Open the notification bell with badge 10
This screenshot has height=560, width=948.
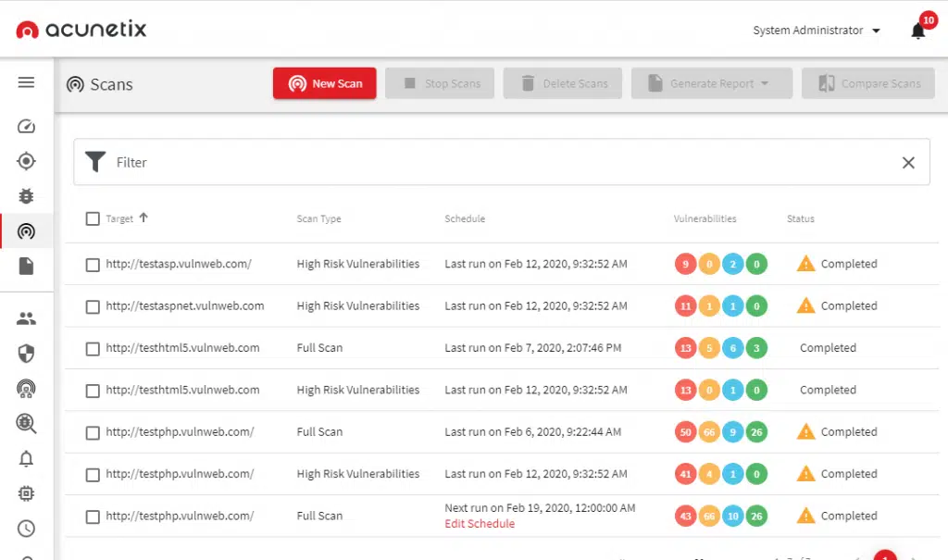tap(918, 31)
